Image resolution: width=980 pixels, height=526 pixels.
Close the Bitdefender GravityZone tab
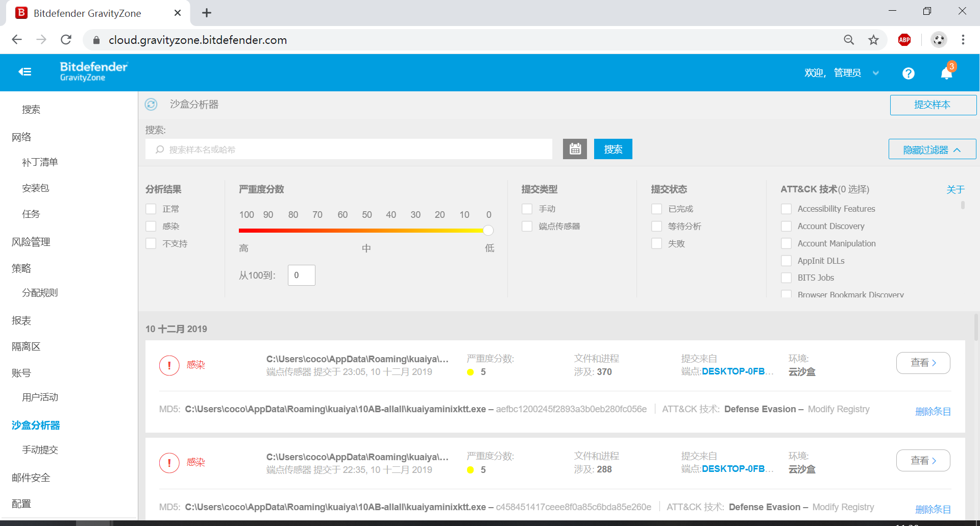[178, 13]
